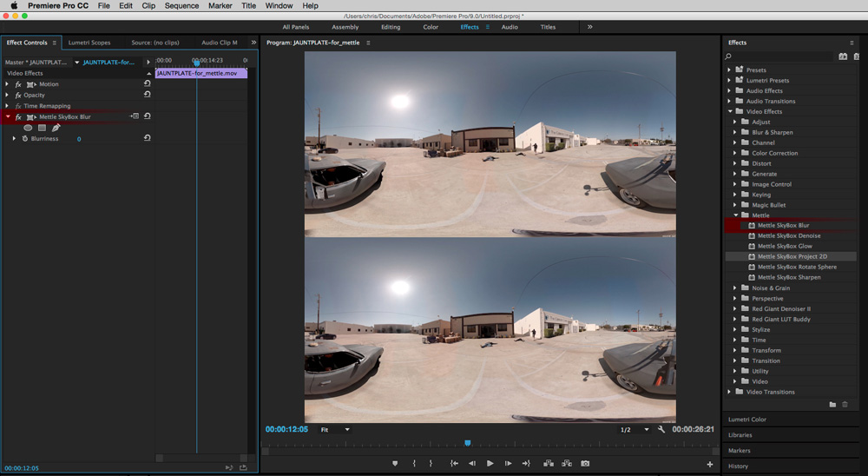Expand the Blurriness parameter

click(14, 138)
